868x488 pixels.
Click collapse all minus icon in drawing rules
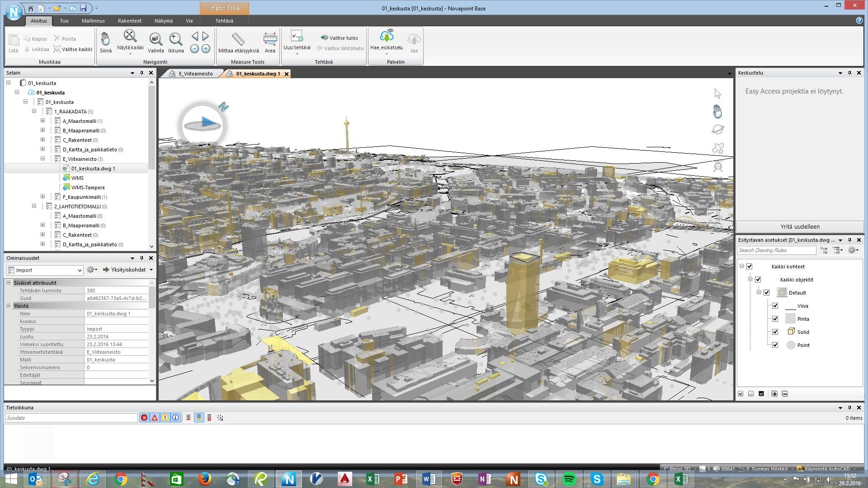785,394
